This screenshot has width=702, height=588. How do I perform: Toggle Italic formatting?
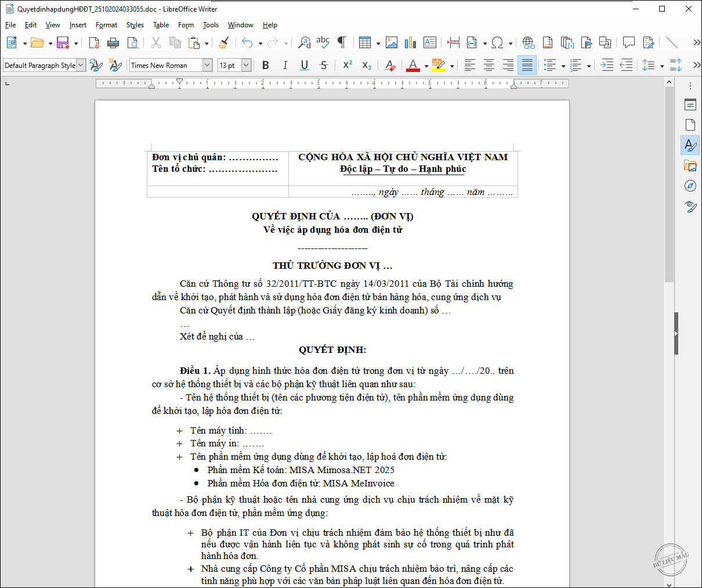point(285,65)
